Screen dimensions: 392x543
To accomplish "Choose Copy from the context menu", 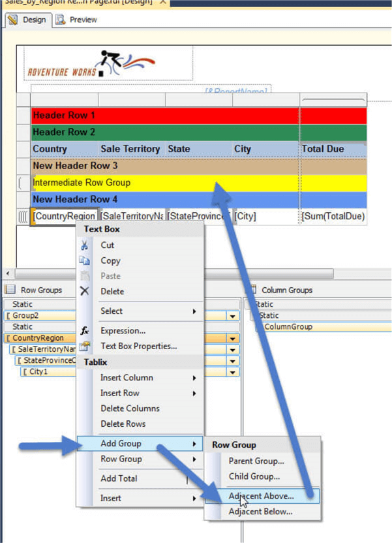I will tap(140, 260).
